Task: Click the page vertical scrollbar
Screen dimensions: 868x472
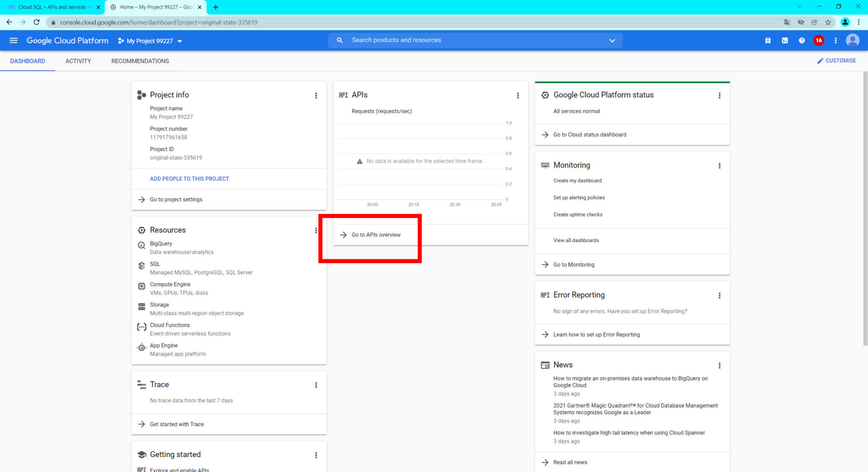Action: 865,208
